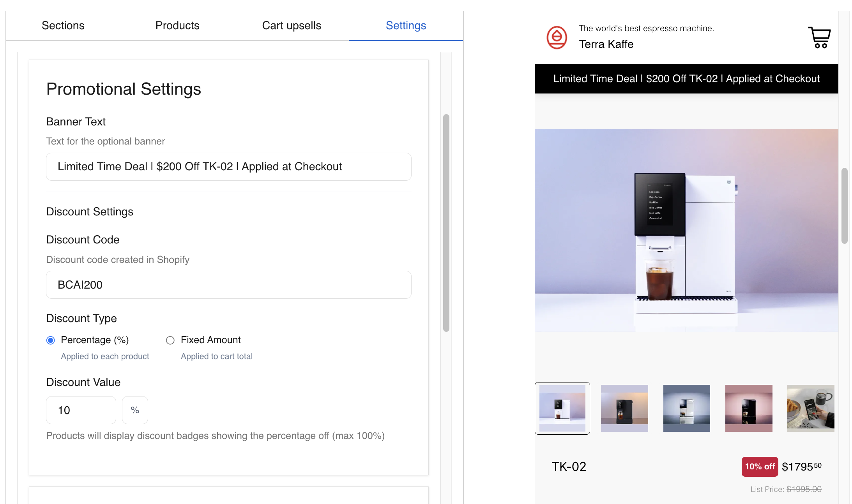Viewport: 852px width, 504px height.
Task: Click the Discount Value number field
Action: [x=81, y=410]
